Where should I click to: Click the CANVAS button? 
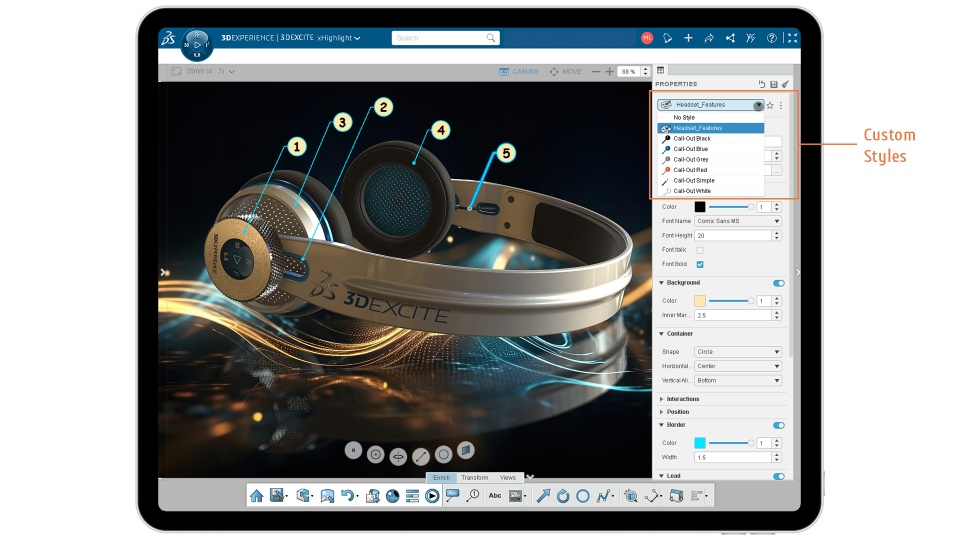click(x=519, y=72)
